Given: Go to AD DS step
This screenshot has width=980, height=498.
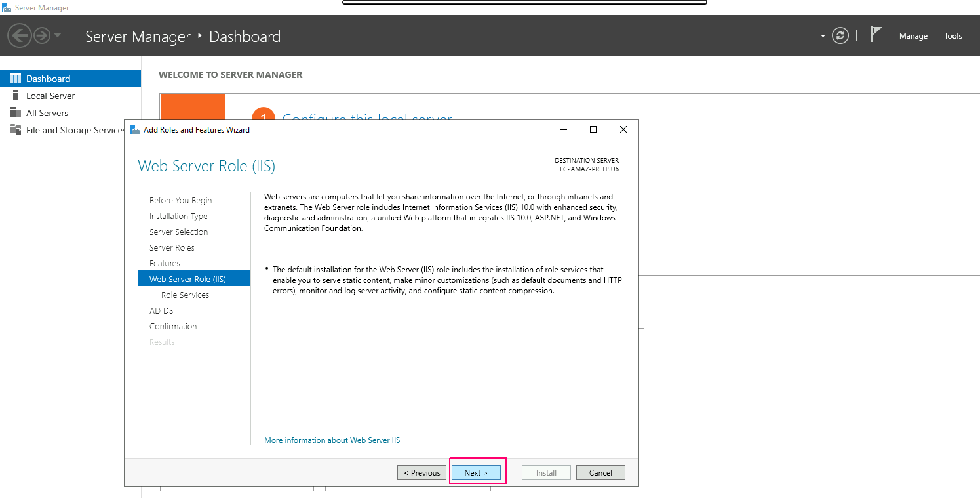Looking at the screenshot, I should click(x=161, y=311).
